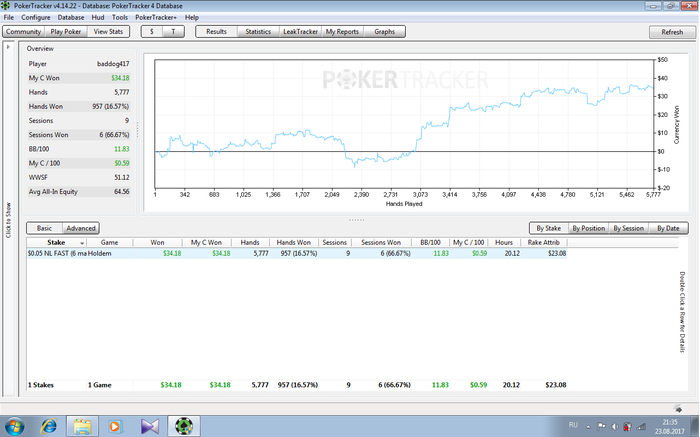Switch to the Statistics tab
Viewport: 700px width, 437px height.
pos(258,32)
